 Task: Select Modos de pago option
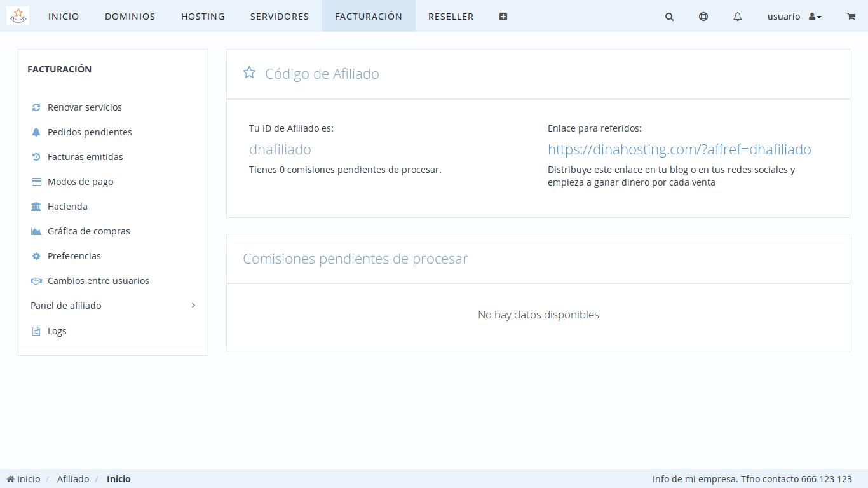pos(80,182)
